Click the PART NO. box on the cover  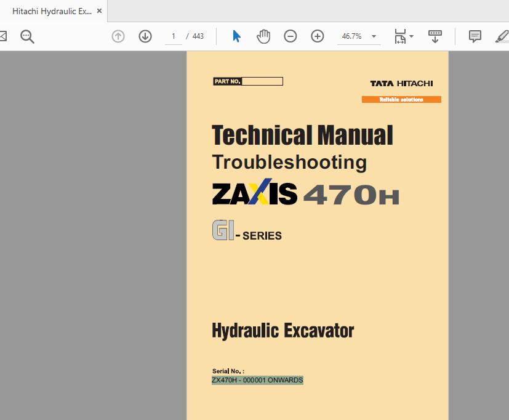pyautogui.click(x=247, y=81)
